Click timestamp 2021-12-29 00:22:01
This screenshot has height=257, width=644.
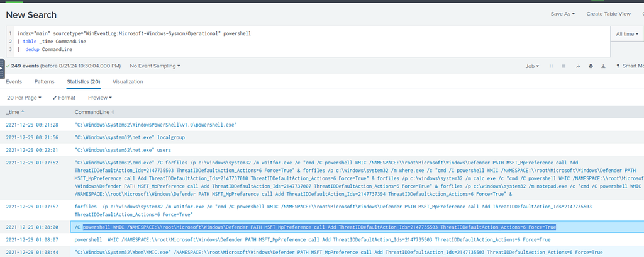[32, 150]
